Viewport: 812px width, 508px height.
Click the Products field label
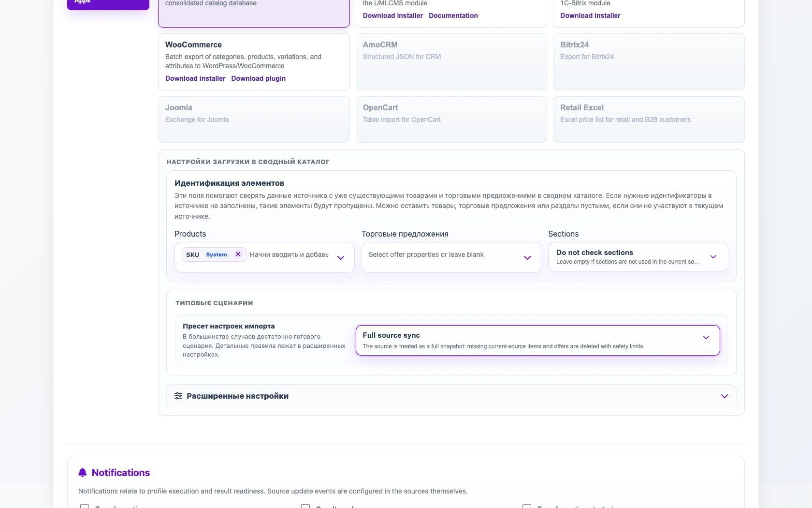190,234
